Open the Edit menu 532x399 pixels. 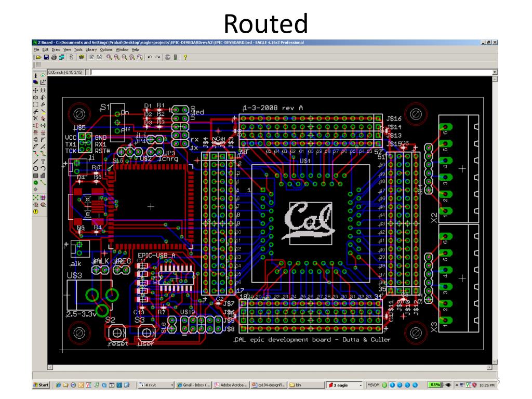coord(45,49)
